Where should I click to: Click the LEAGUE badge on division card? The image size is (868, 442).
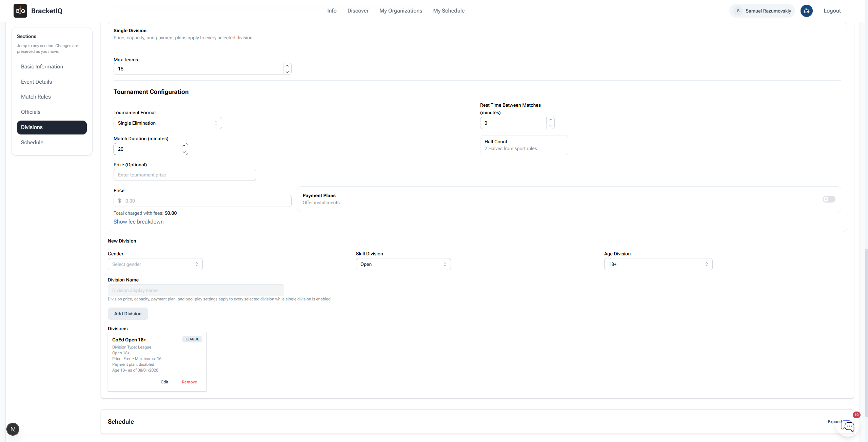192,339
